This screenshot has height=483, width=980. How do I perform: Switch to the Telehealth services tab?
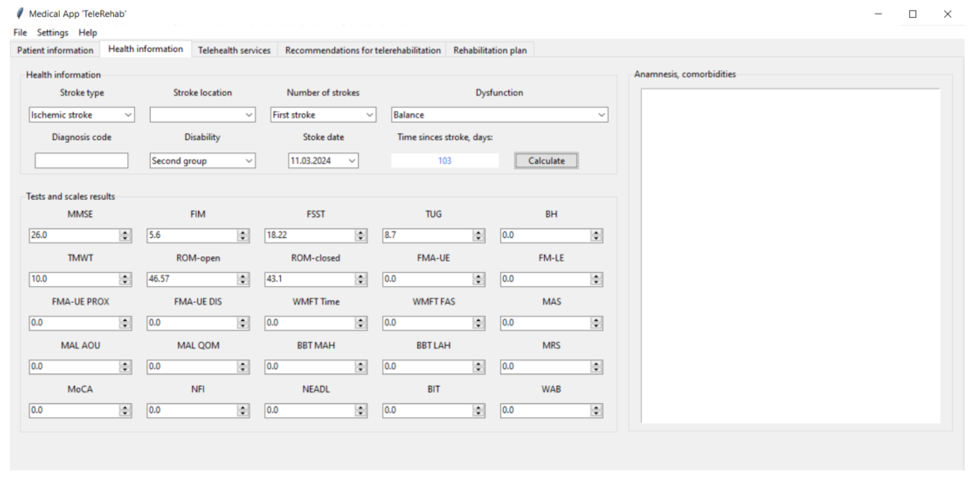coord(234,50)
